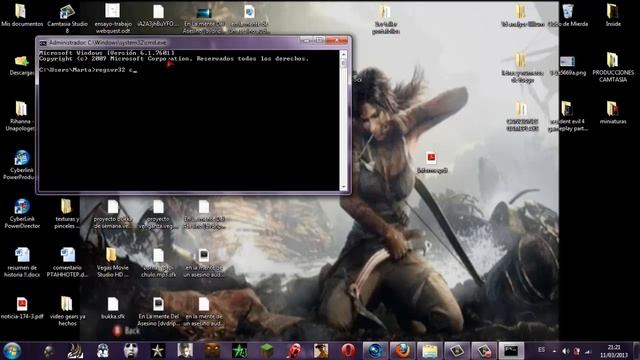Launch Firefox from the taskbar
Viewport: 640px width, 360px height.
point(402,351)
